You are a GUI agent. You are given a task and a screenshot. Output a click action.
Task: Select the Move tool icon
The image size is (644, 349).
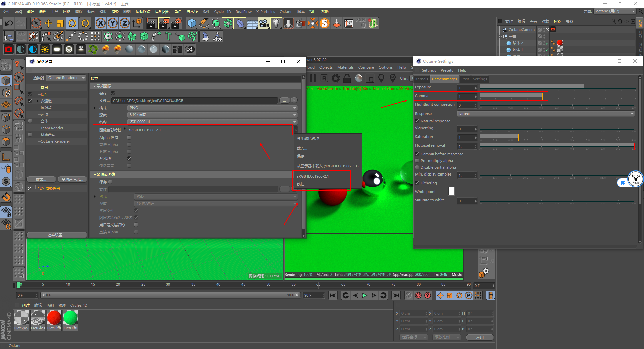point(48,23)
